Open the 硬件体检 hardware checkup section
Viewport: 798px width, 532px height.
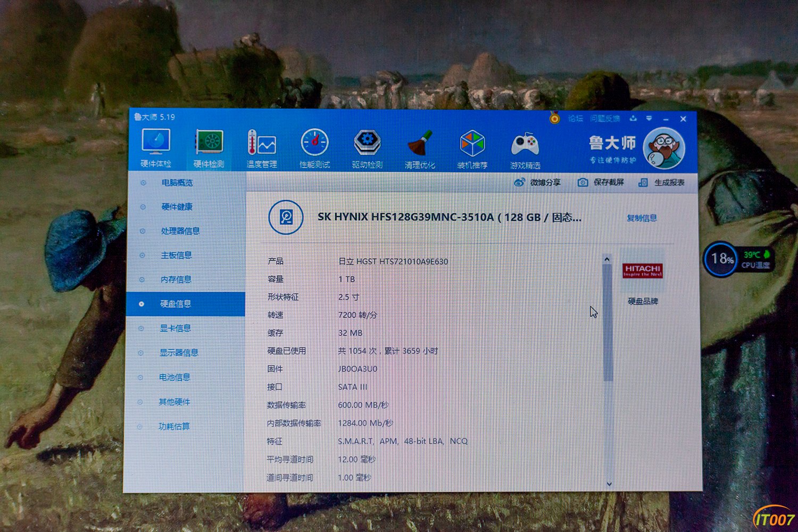(156, 148)
